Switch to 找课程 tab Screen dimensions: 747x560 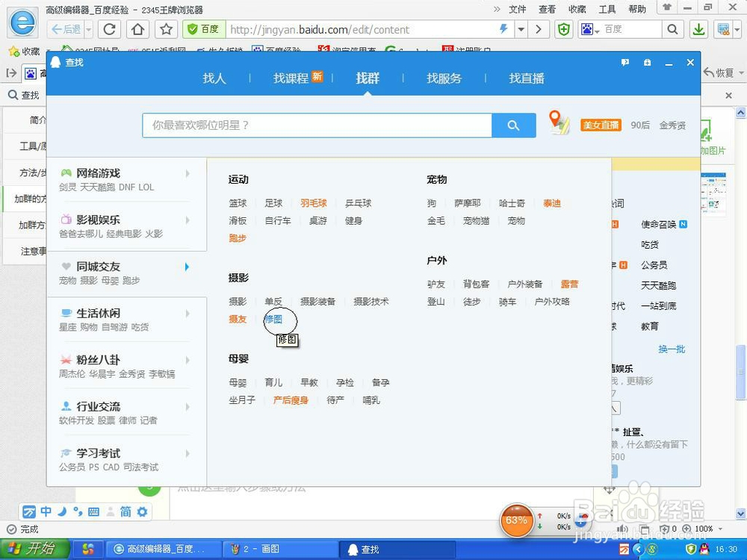click(x=291, y=78)
